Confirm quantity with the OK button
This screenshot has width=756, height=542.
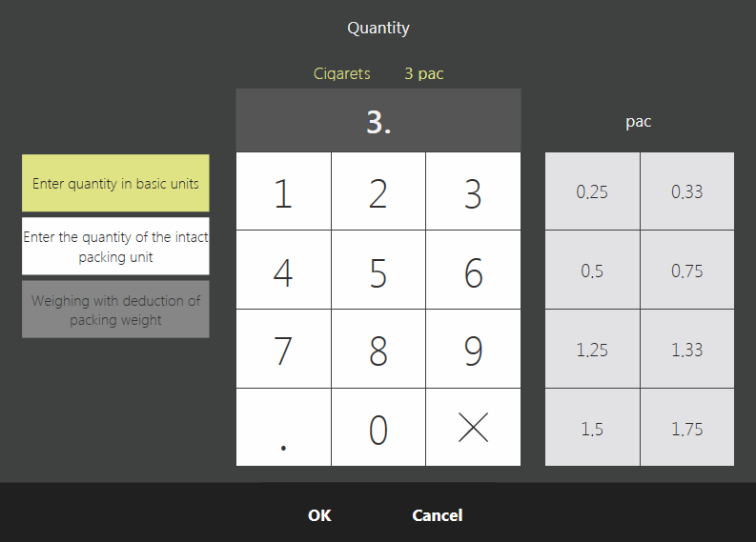[319, 515]
